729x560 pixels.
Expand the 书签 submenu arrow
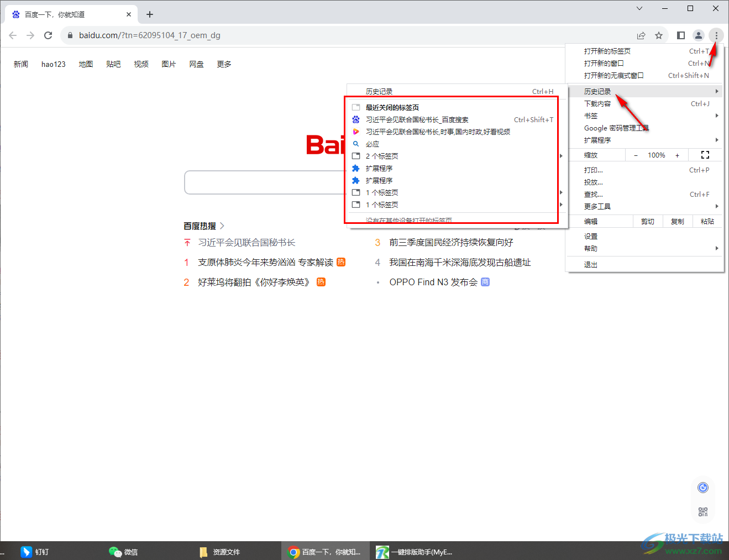pyautogui.click(x=716, y=116)
